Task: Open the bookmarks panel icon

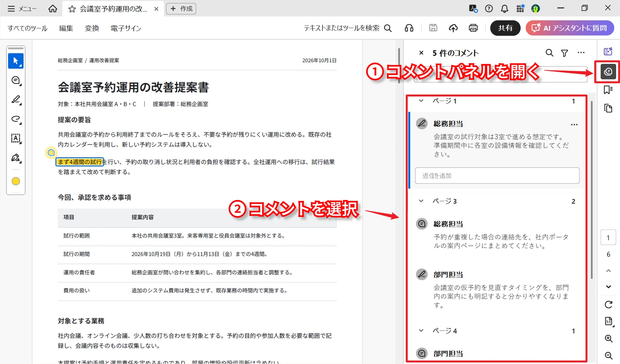Action: click(x=608, y=90)
